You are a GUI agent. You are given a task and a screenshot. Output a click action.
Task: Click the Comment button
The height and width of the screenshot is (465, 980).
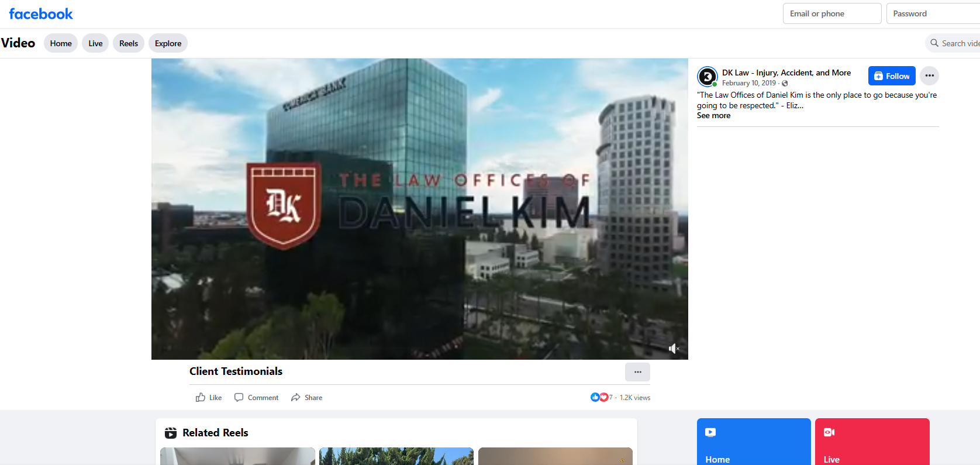point(256,398)
